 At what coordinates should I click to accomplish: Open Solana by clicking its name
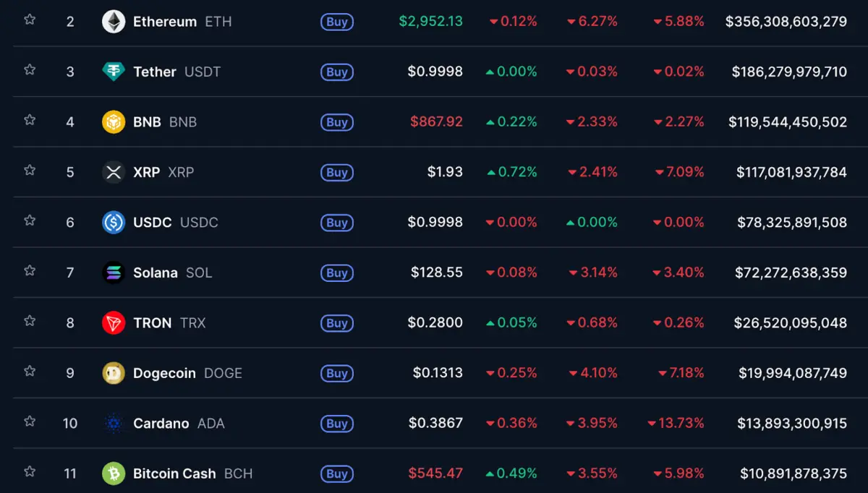pos(155,273)
